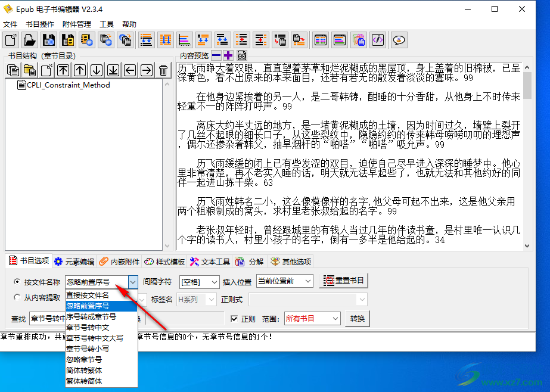Image resolution: width=550 pixels, height=392 pixels.
Task: Switch to the 内嵌附件 tab
Action: click(x=119, y=262)
